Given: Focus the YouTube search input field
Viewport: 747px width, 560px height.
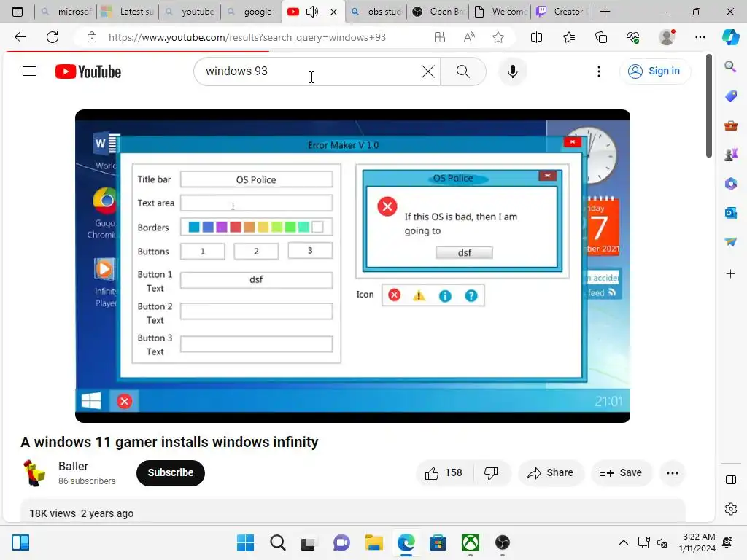Looking at the screenshot, I should pos(312,71).
